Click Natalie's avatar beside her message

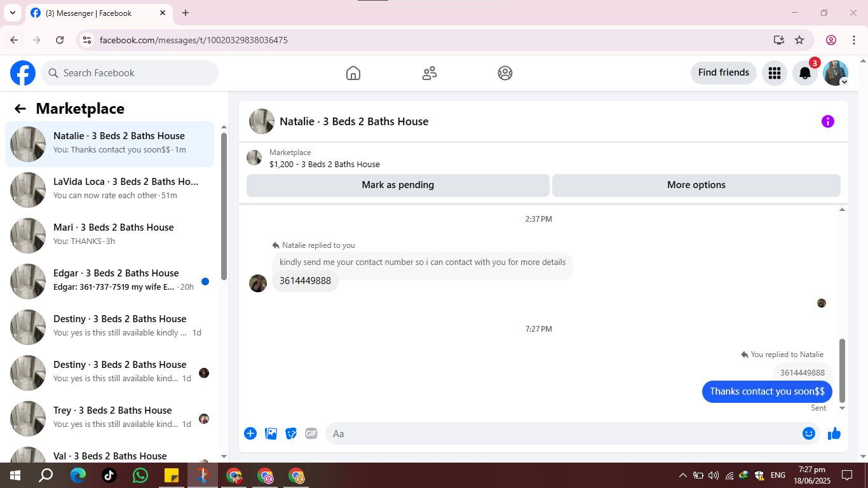(x=258, y=283)
